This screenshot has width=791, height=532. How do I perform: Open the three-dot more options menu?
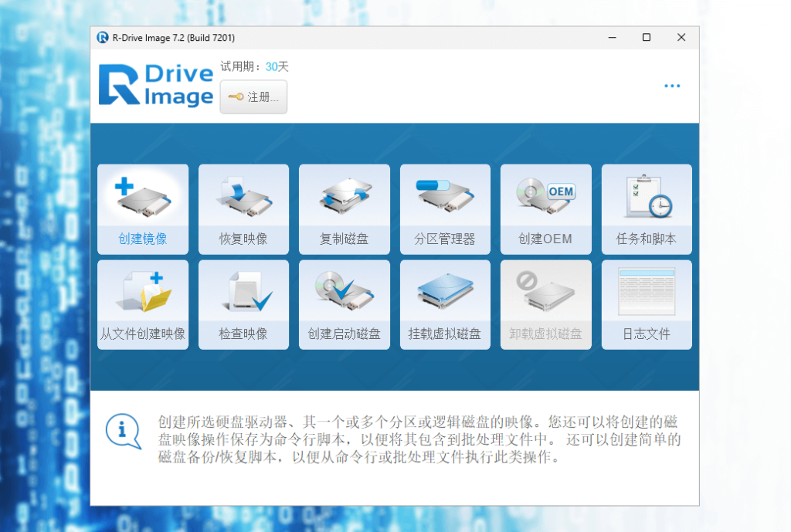pos(672,86)
